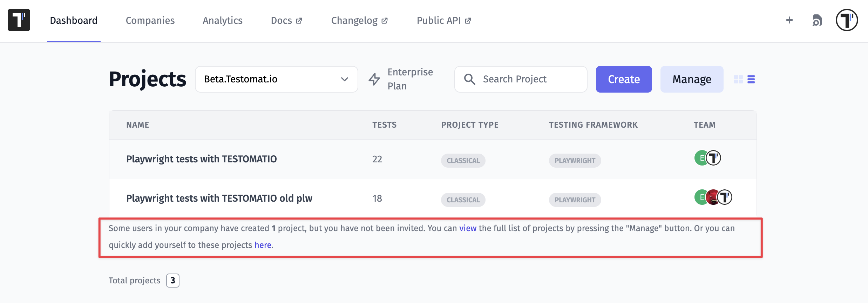
Task: Click Testomat avatar in old plw row
Action: [x=725, y=197]
